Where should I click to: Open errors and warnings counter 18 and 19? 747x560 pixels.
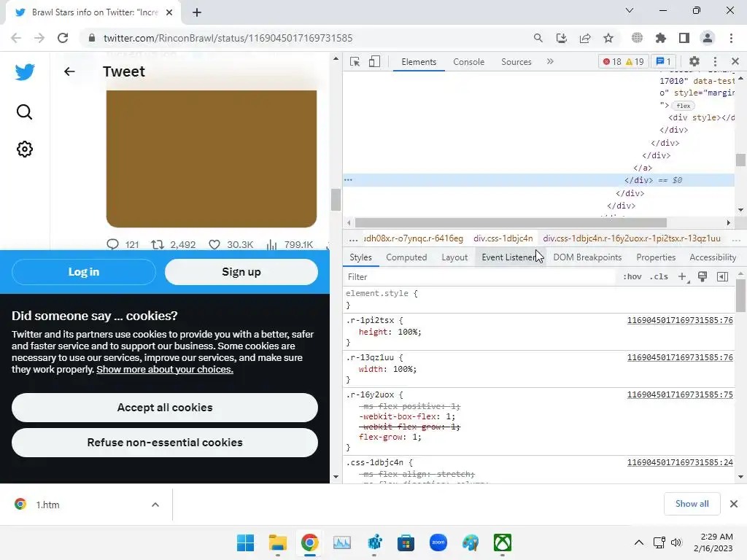tap(623, 61)
